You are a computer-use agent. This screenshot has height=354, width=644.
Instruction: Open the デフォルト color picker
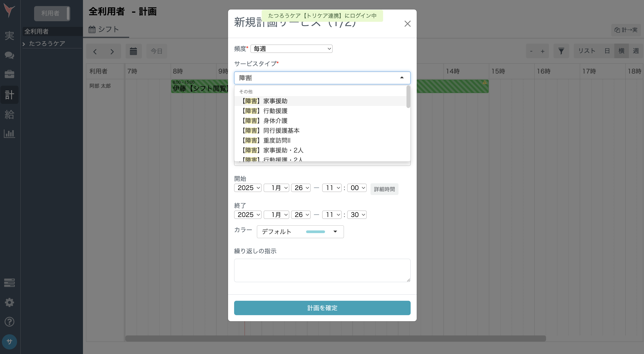click(300, 232)
